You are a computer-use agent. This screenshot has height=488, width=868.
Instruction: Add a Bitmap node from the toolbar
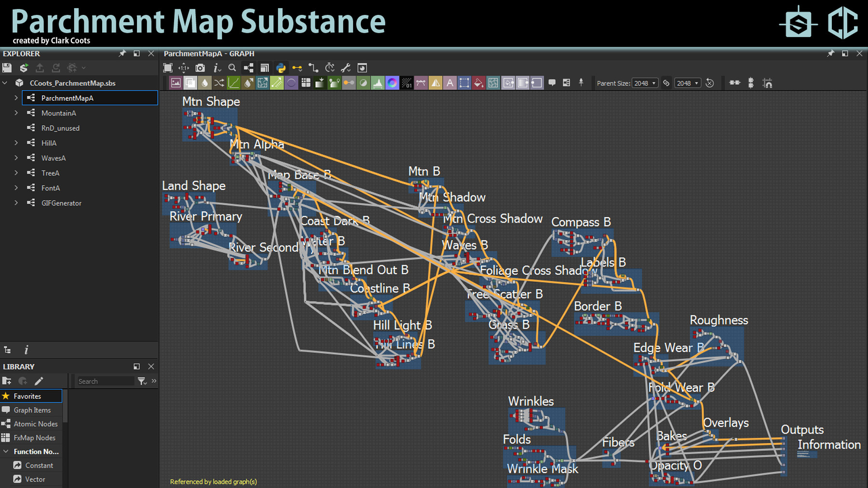pyautogui.click(x=176, y=83)
